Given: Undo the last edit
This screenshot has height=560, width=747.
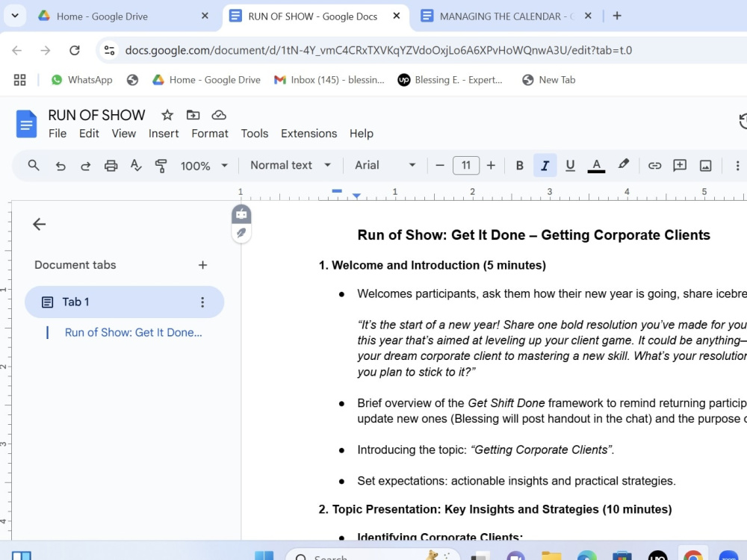Looking at the screenshot, I should tap(60, 166).
